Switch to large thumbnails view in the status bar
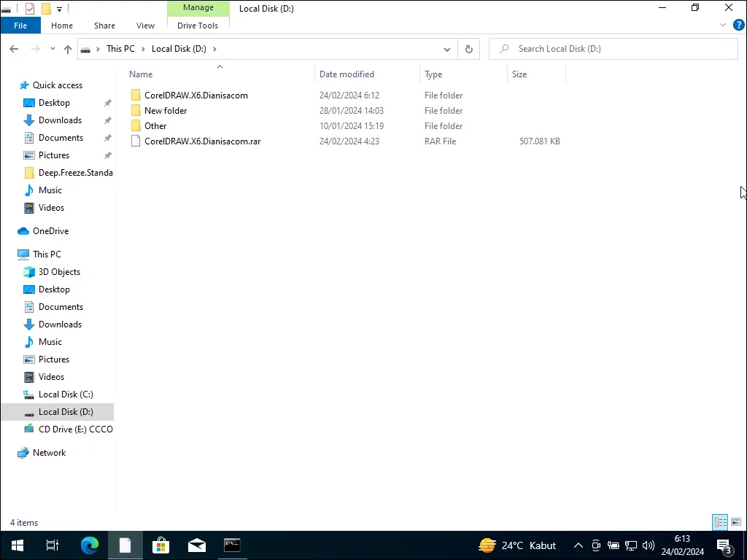Screen dimensions: 747x560 (737, 522)
